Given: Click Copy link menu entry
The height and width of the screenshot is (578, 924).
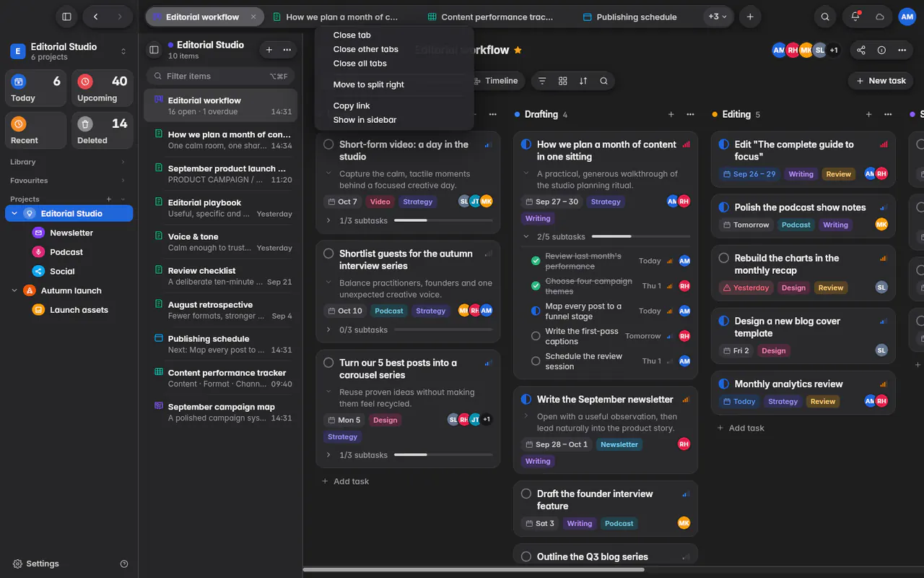Looking at the screenshot, I should click(352, 105).
